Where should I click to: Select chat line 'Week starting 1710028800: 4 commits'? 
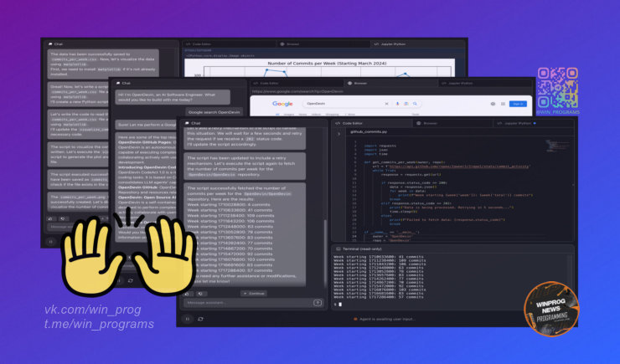(x=229, y=204)
